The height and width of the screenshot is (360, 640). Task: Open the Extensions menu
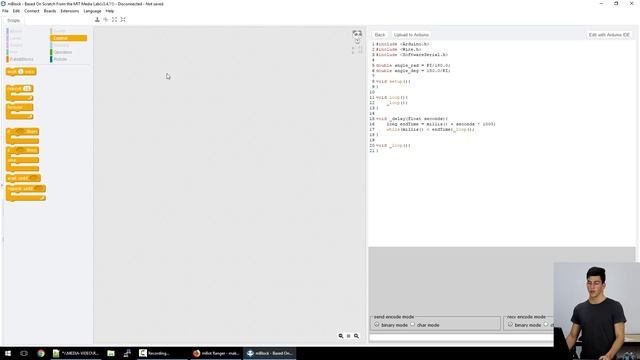tap(70, 11)
